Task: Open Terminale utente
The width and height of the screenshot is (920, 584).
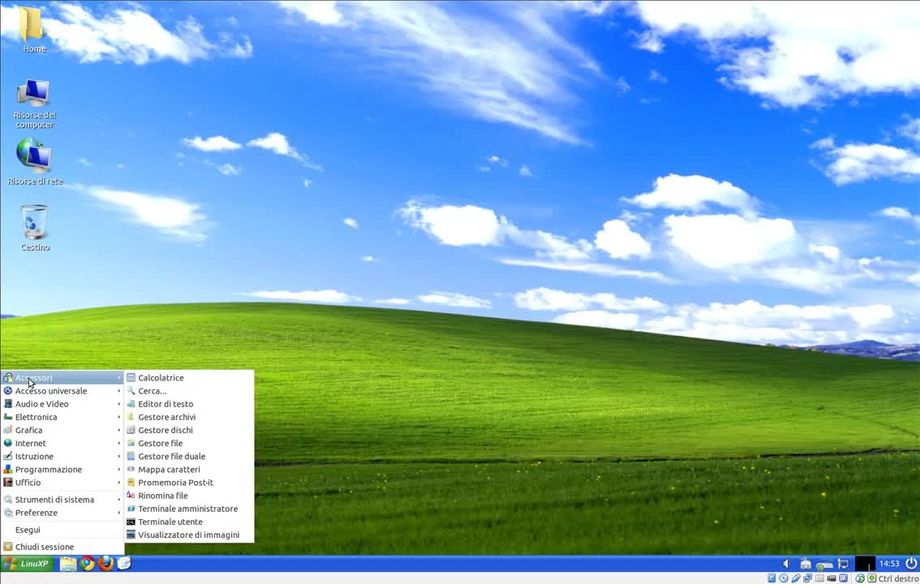Action: pyautogui.click(x=189, y=522)
